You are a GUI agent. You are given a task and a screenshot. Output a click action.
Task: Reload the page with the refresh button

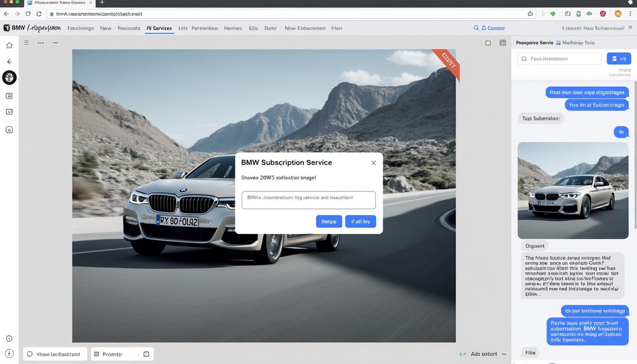click(28, 14)
